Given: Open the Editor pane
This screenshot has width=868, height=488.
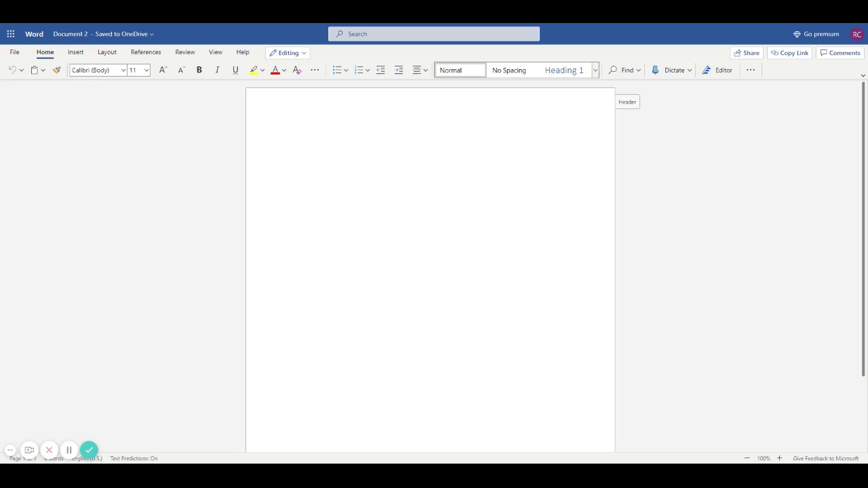Looking at the screenshot, I should [717, 70].
